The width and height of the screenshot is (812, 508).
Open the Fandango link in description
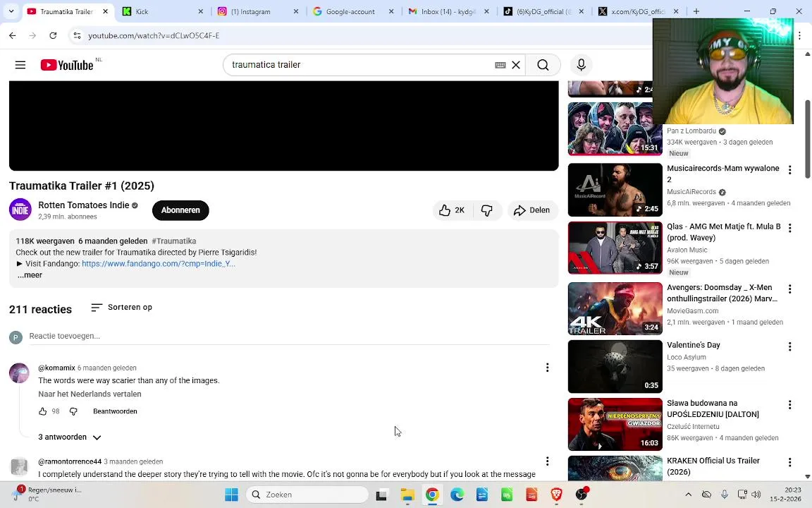[x=159, y=264]
